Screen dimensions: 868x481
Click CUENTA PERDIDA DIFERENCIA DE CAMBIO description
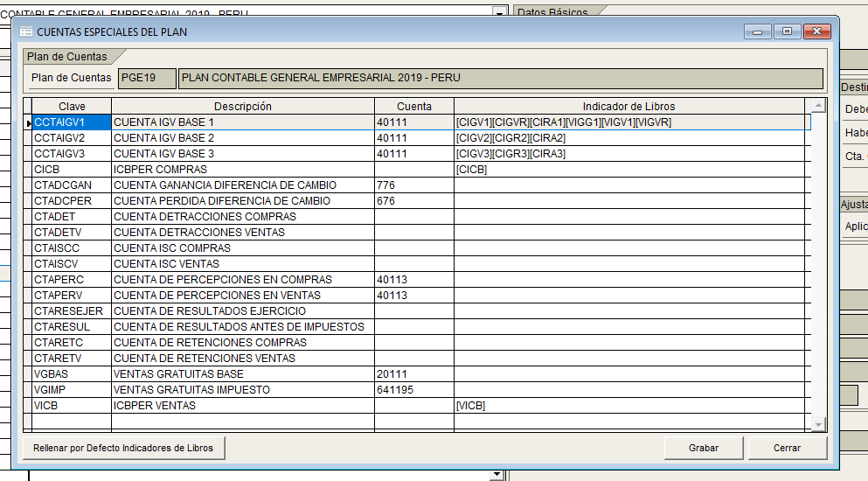click(243, 201)
